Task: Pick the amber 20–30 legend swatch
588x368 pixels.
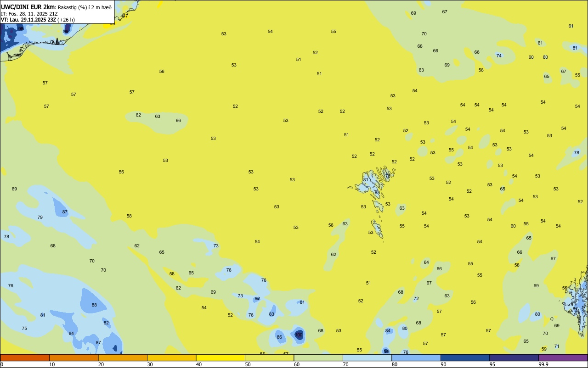Action: 123,357
